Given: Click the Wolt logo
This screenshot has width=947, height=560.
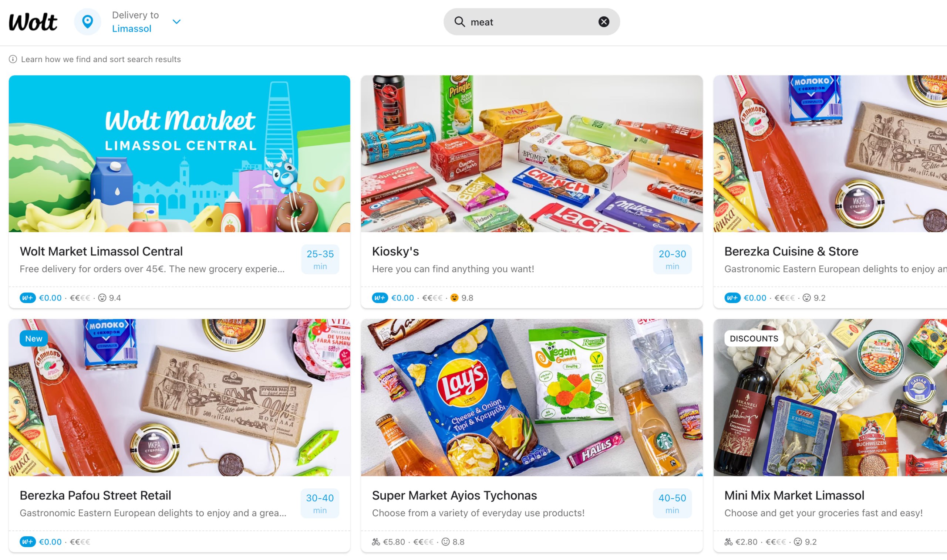Looking at the screenshot, I should (33, 22).
